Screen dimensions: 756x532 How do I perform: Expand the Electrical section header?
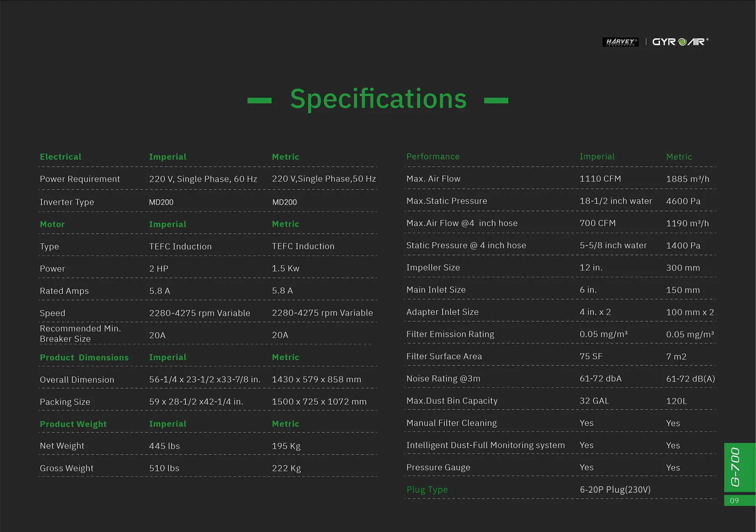(x=60, y=156)
